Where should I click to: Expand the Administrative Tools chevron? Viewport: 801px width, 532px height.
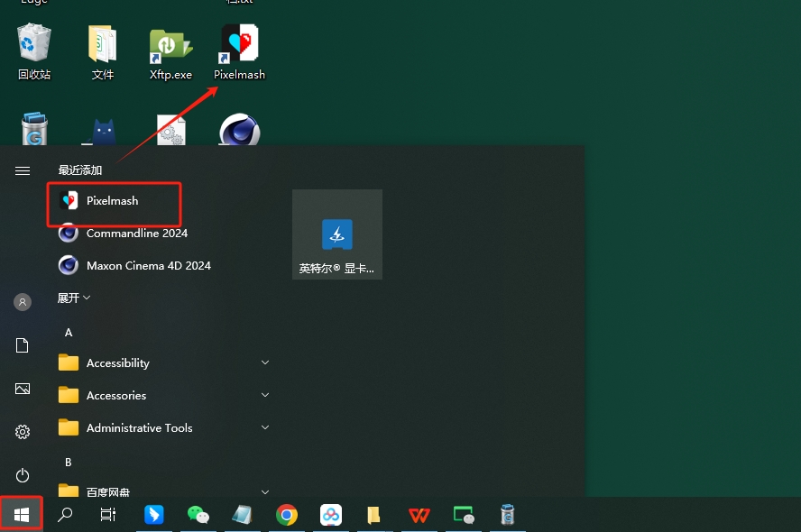click(x=265, y=427)
